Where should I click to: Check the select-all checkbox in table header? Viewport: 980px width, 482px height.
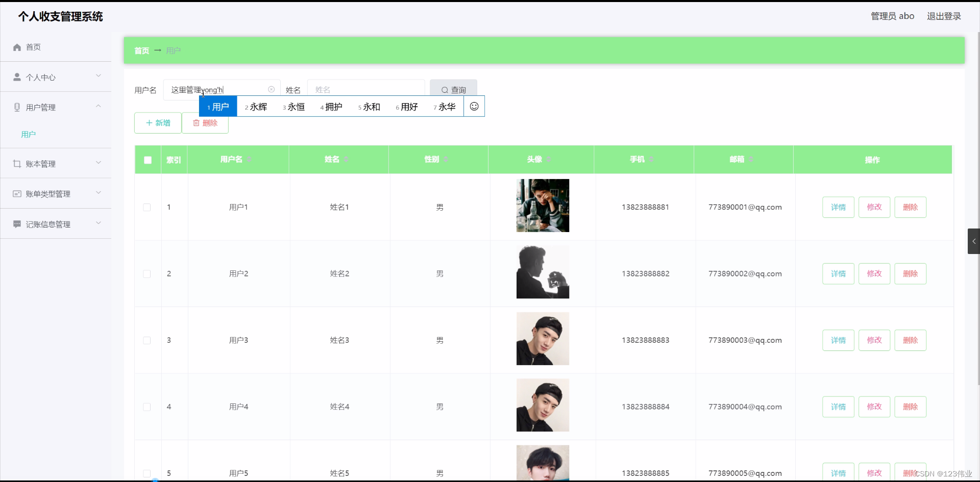point(148,160)
